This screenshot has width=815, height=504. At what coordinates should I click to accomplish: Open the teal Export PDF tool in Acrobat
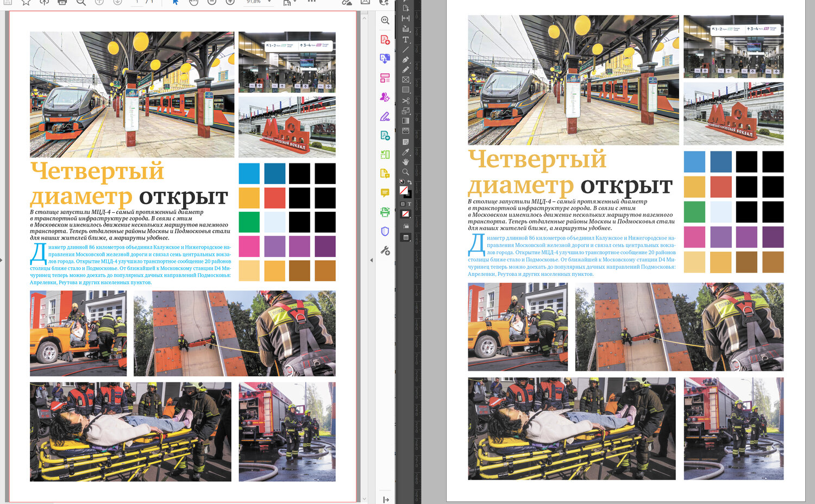385,136
